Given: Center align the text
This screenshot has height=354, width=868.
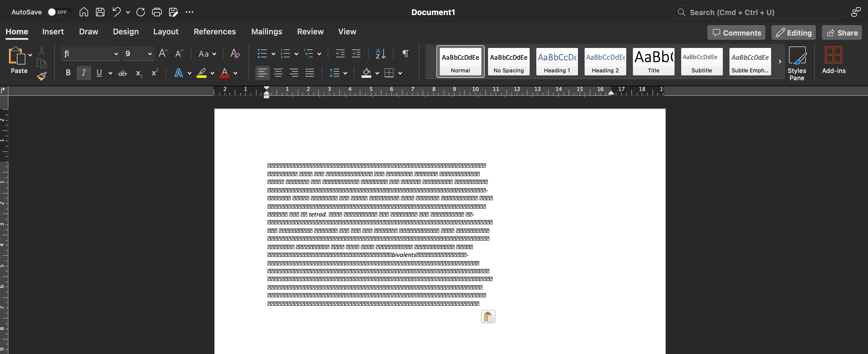Looking at the screenshot, I should click(278, 73).
